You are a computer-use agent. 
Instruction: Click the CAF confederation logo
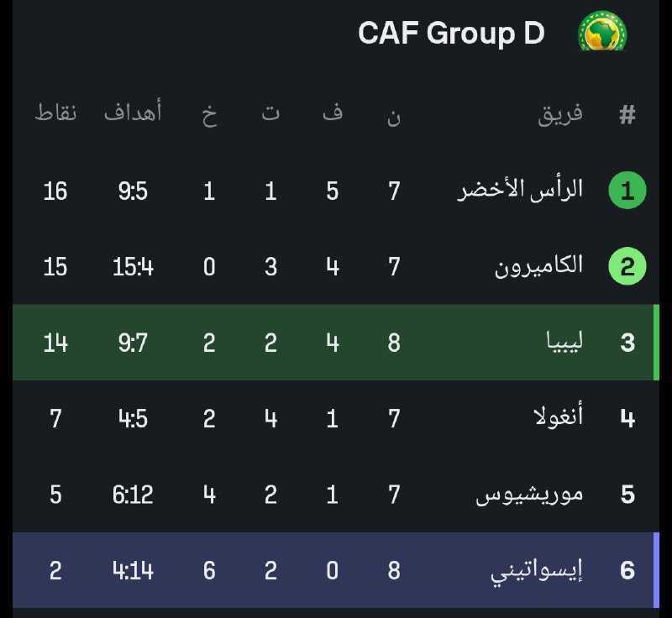click(602, 32)
